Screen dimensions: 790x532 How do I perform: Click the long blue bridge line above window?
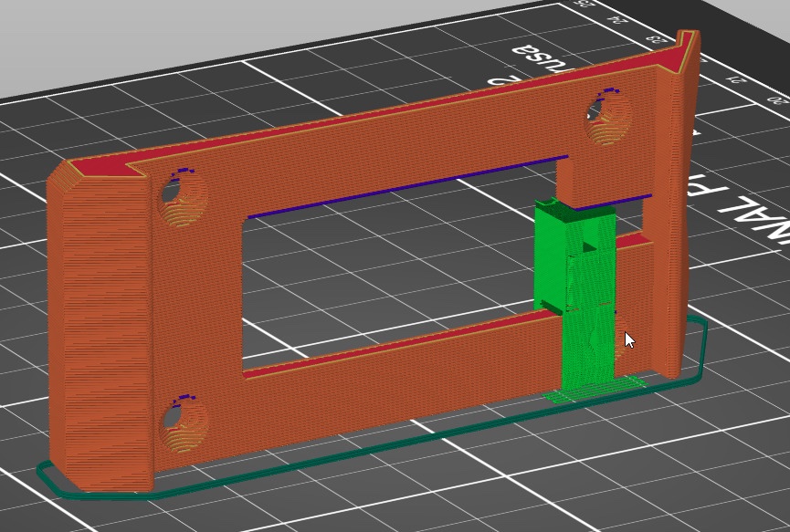pyautogui.click(x=402, y=188)
